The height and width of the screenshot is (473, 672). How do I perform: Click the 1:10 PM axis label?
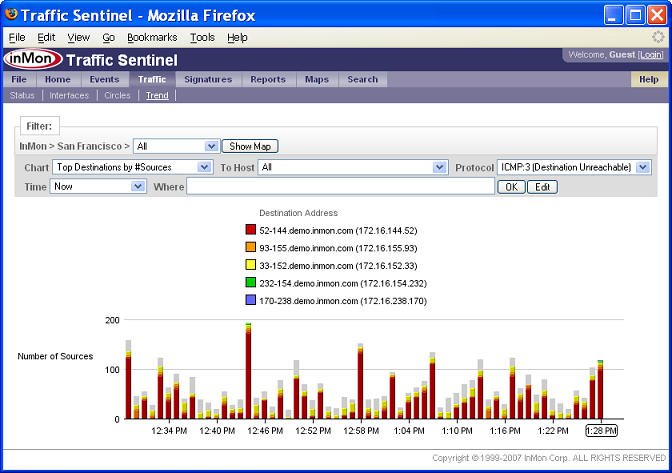[457, 431]
